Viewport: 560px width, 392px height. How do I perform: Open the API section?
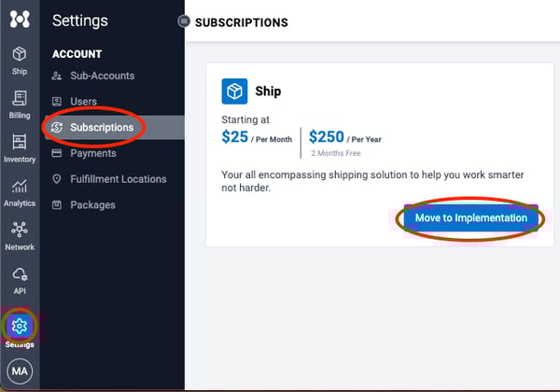pos(20,279)
